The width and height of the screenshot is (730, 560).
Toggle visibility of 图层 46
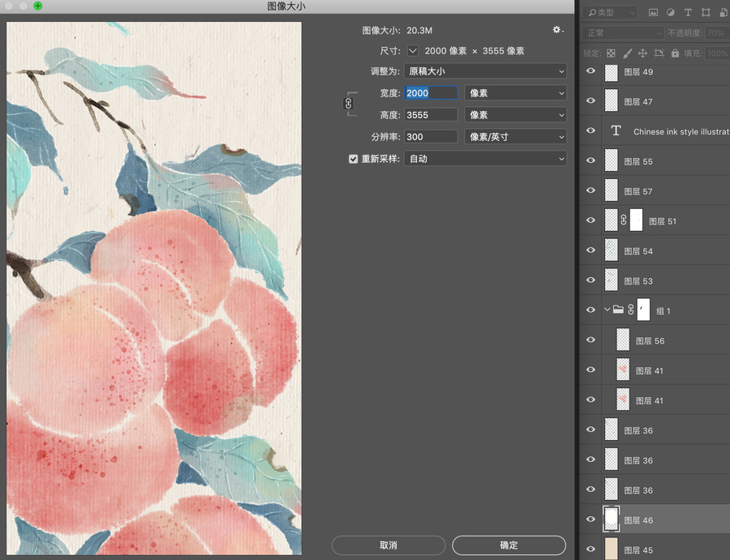click(x=590, y=519)
